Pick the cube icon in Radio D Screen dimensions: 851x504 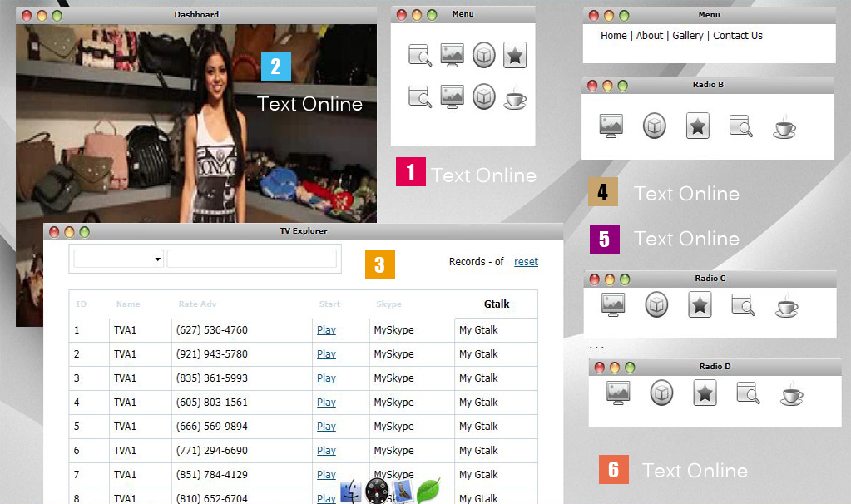pyautogui.click(x=661, y=393)
